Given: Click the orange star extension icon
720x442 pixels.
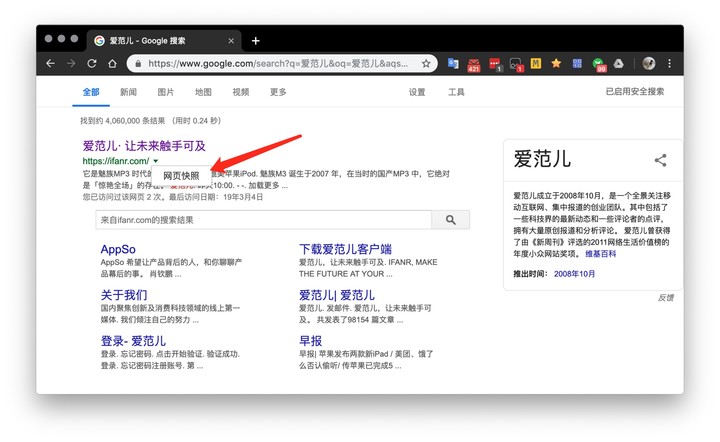Looking at the screenshot, I should (x=556, y=63).
